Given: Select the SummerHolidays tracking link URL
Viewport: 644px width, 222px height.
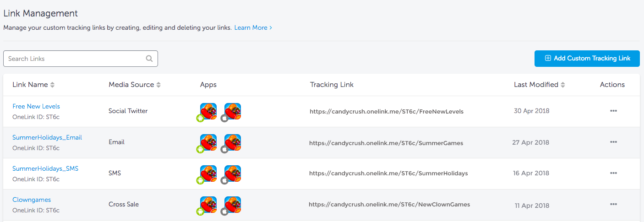Looking at the screenshot, I should pos(388,173).
